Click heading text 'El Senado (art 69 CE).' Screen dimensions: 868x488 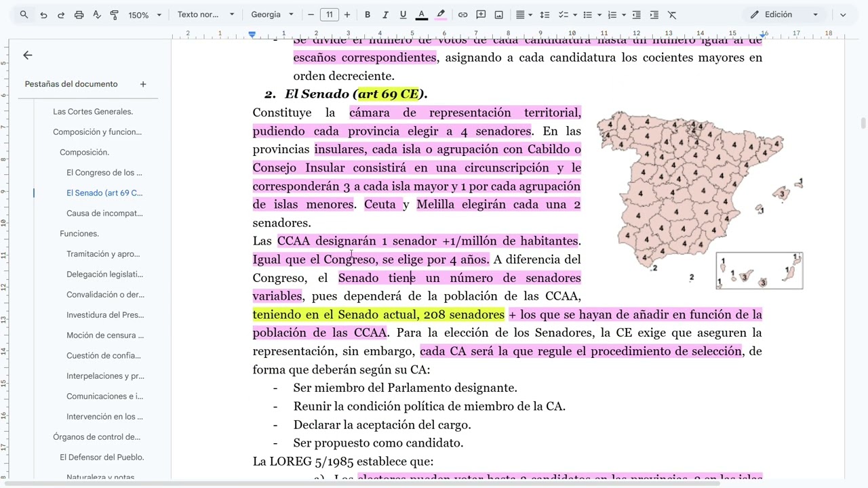pos(356,94)
